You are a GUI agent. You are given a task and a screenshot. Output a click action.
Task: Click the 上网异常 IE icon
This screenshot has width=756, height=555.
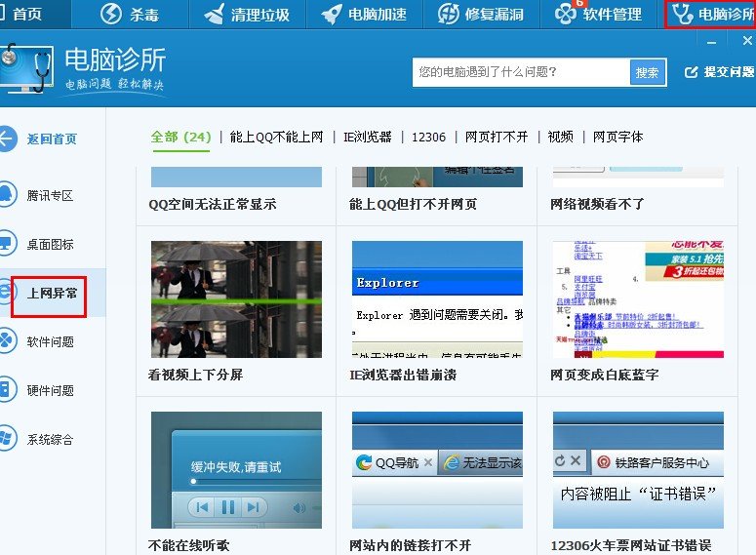tap(5, 292)
